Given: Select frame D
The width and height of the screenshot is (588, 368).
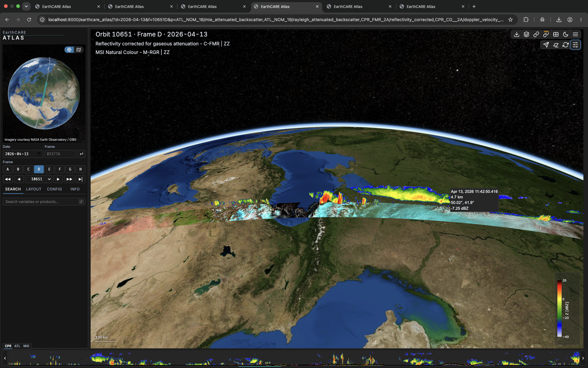Looking at the screenshot, I should (39, 169).
